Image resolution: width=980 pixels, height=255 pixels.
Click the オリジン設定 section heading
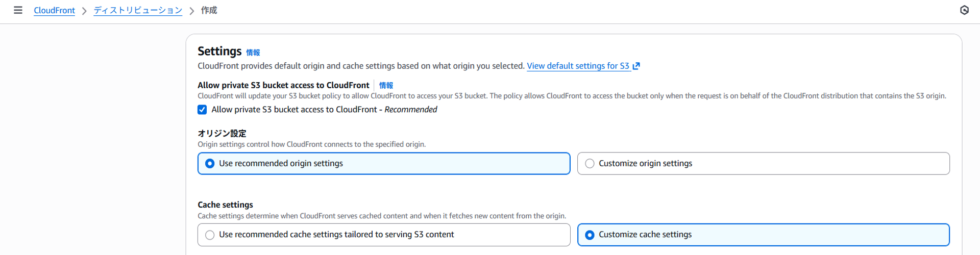[222, 133]
